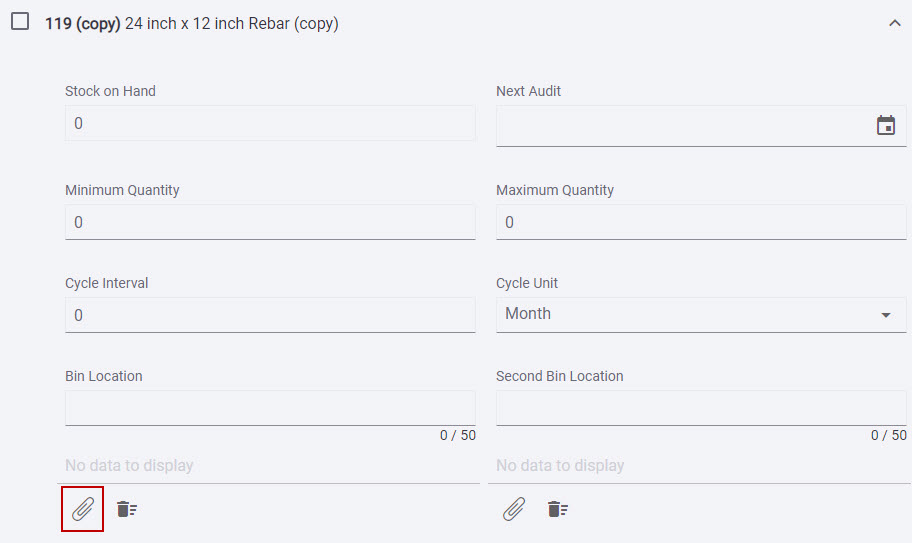This screenshot has height=543, width=912.
Task: Click into the Cycle Interval field
Action: tap(270, 315)
